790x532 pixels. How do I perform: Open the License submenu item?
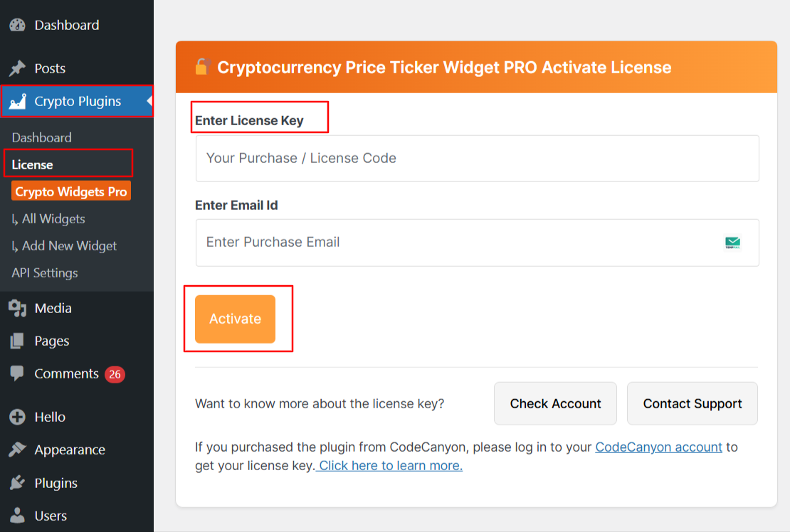33,165
